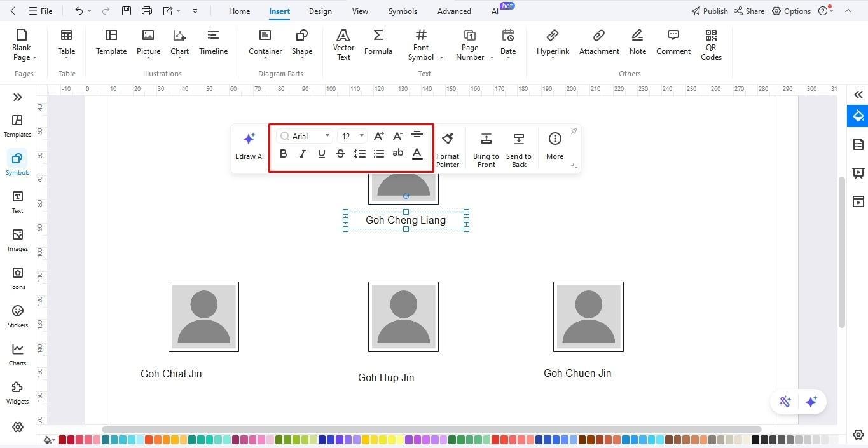Activate the Format Painter
Screen dimensions: 868x448
448,150
